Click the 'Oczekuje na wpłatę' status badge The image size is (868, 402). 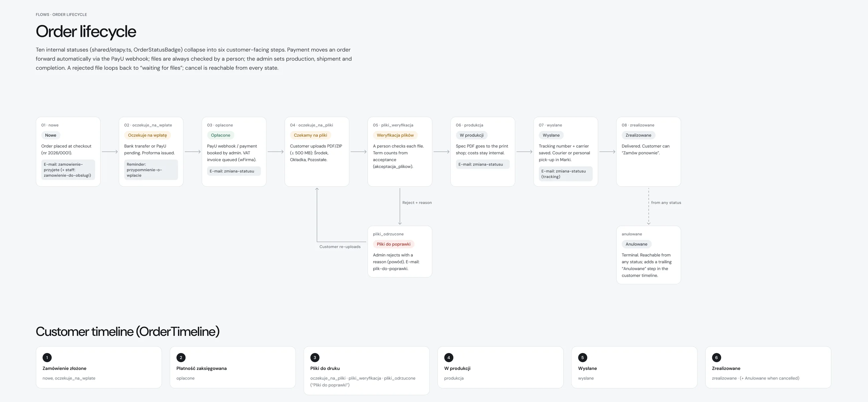(147, 135)
